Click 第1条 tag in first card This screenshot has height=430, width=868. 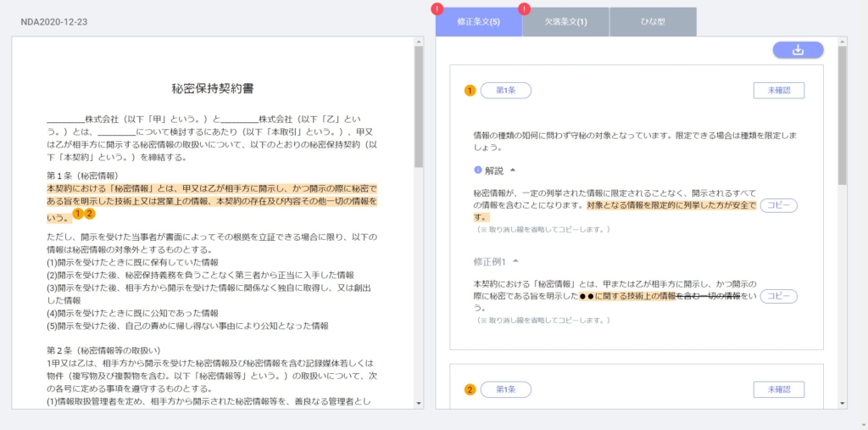(505, 90)
